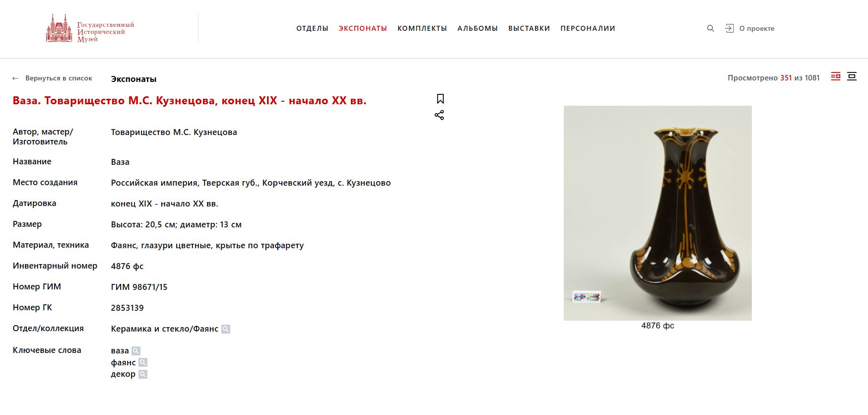Switch to the red list-with-image view icon
This screenshot has height=415, width=868.
[x=836, y=76]
